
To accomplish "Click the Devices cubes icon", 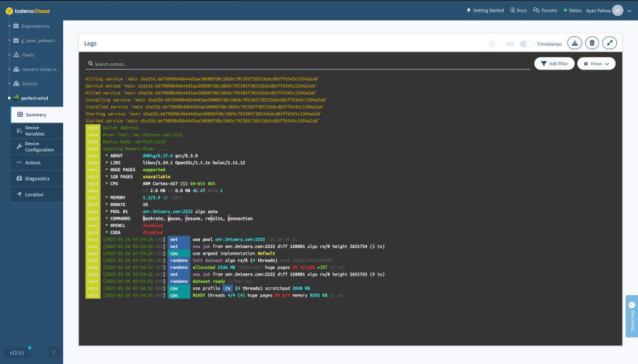I will pyautogui.click(x=16, y=83).
